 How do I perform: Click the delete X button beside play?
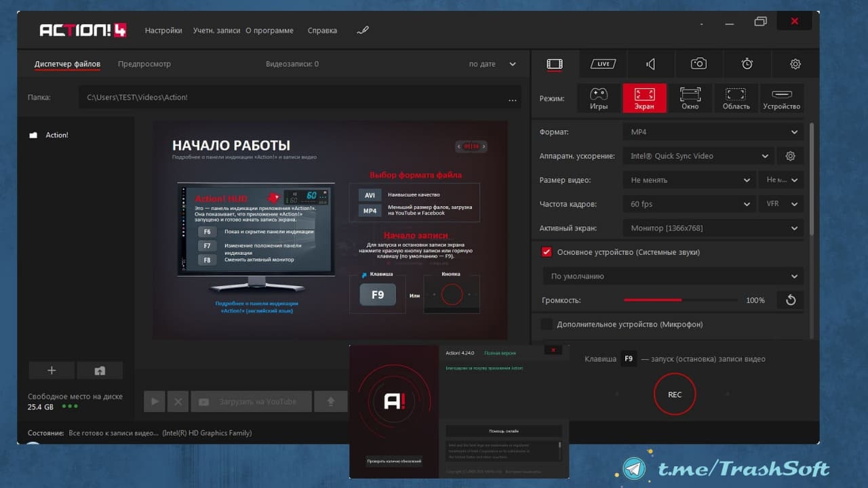point(178,401)
